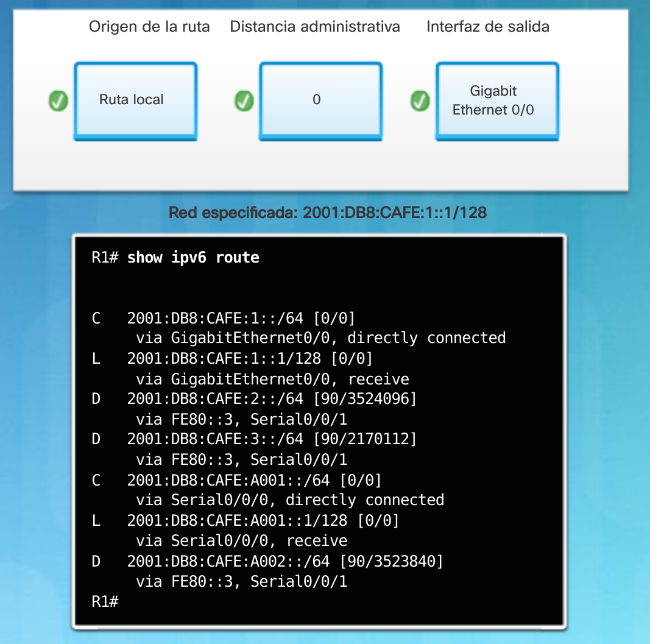650x644 pixels.
Task: Select the connected route 2001:DB8:CAFE:A001::/64 entry
Action: pos(254,480)
